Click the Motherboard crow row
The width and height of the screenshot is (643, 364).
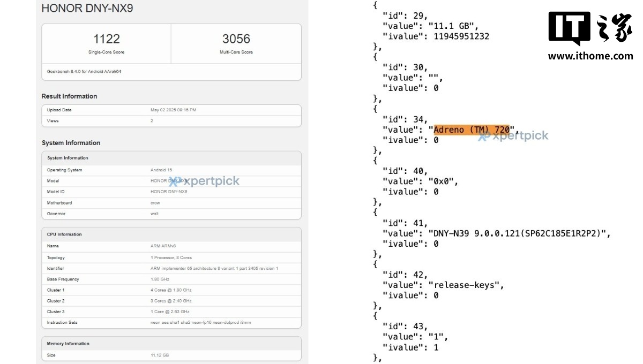[x=171, y=203]
